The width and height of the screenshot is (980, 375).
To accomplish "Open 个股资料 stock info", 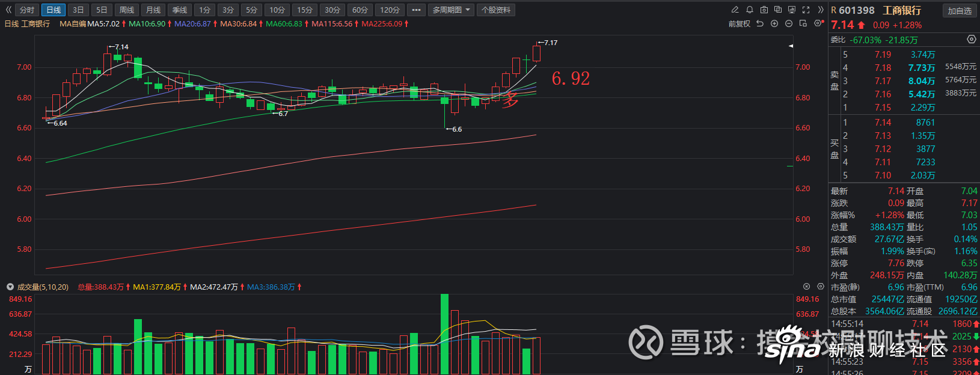I will click(x=496, y=10).
